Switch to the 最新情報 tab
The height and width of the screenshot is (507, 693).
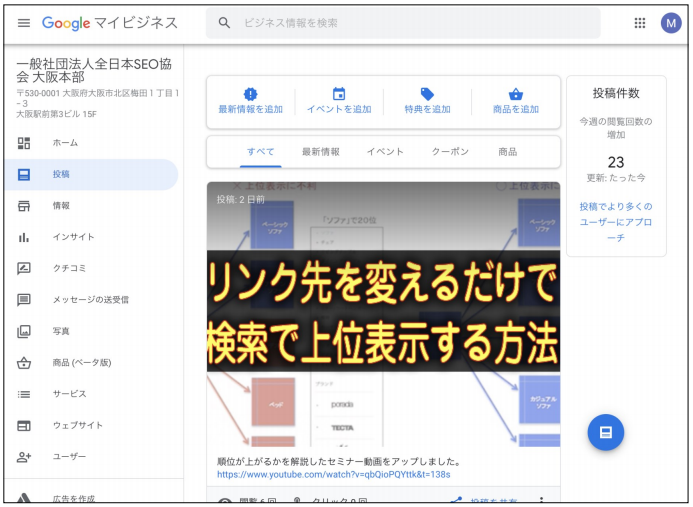point(321,152)
